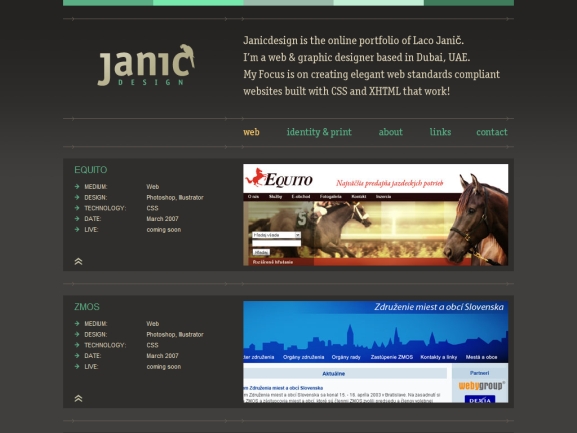Image resolution: width=577 pixels, height=433 pixels.
Task: Click the 'Web' medium value in ZMOS card
Action: (x=153, y=324)
